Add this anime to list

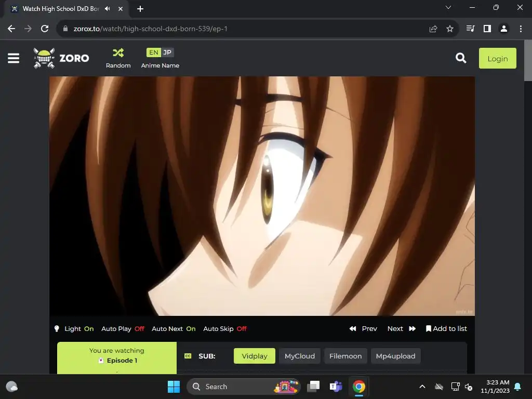(446, 328)
